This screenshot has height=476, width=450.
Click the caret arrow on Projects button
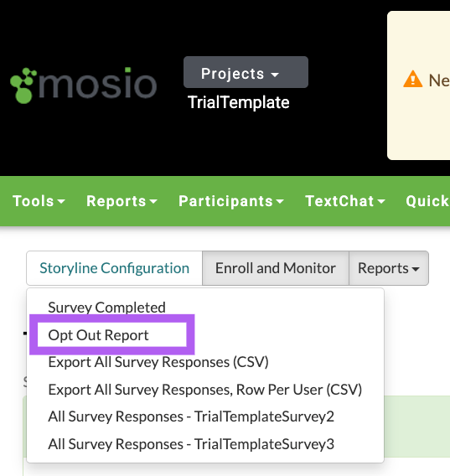click(x=275, y=75)
